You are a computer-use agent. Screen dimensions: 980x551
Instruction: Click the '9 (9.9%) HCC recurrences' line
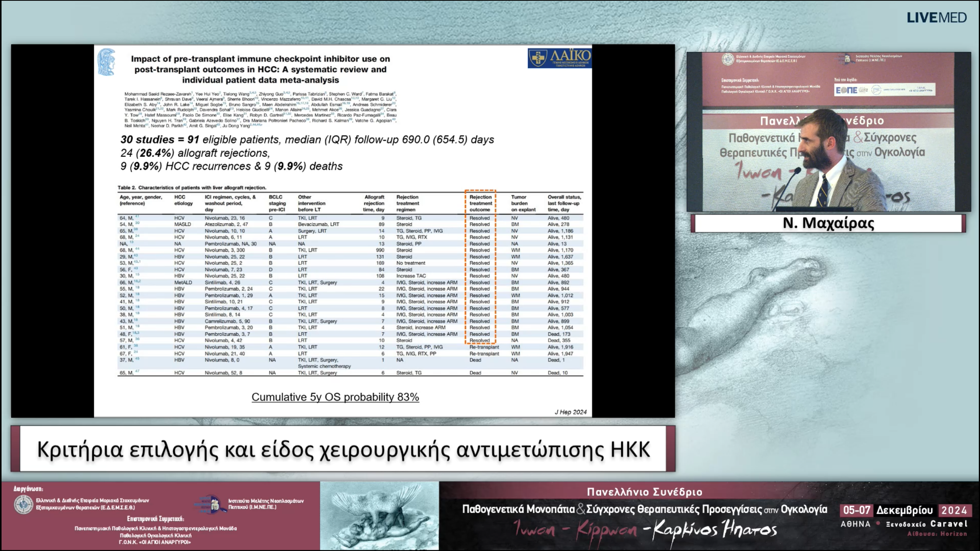[x=232, y=166]
